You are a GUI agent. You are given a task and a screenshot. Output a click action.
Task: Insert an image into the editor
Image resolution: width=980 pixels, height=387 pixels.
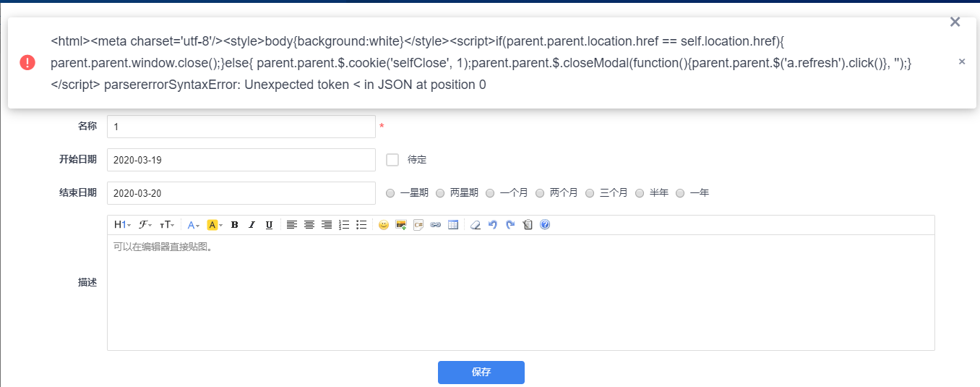[401, 225]
